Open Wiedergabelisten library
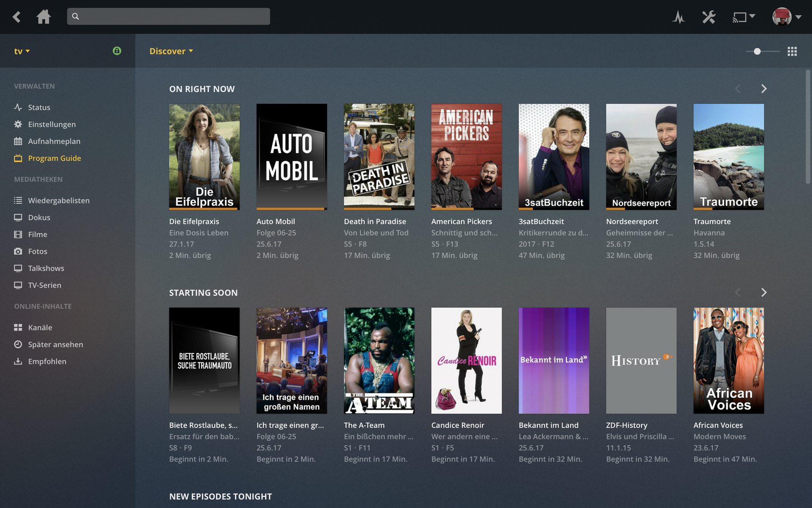 click(x=59, y=200)
